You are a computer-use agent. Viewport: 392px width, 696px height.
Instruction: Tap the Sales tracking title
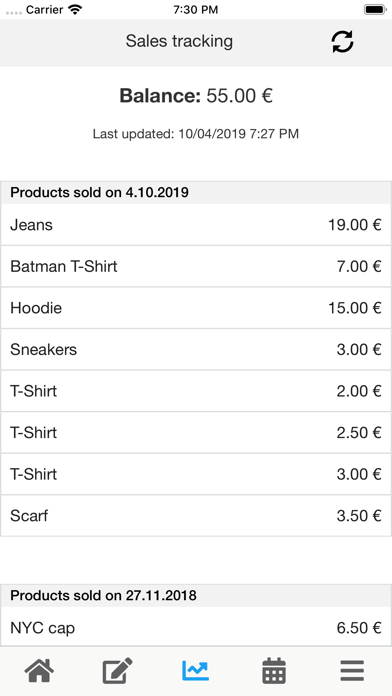click(179, 41)
